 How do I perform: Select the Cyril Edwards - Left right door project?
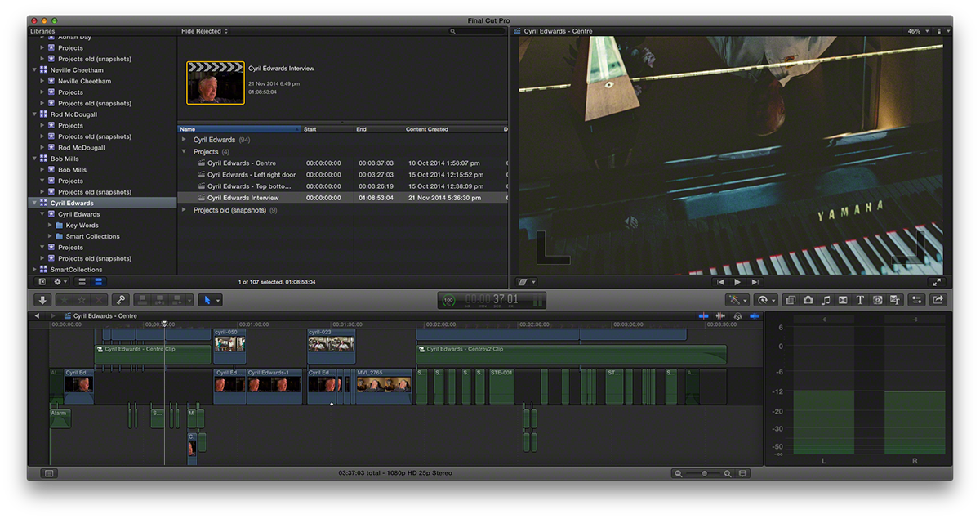click(252, 174)
